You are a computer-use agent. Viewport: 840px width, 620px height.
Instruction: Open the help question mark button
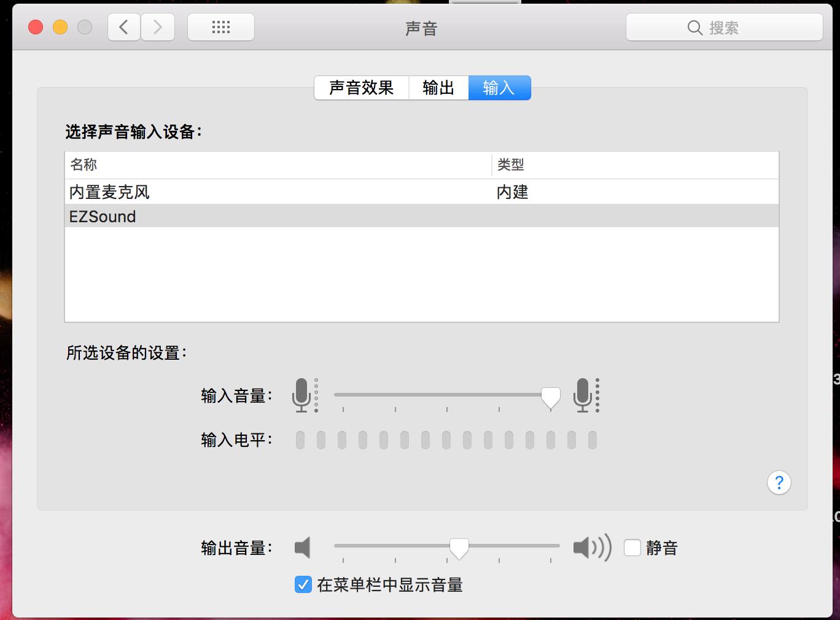pyautogui.click(x=779, y=483)
